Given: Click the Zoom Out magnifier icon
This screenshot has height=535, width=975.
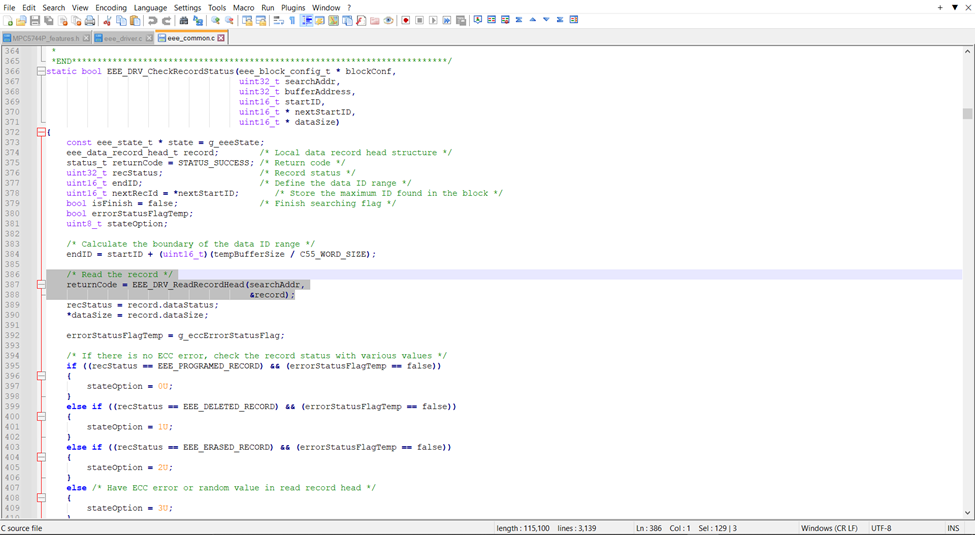Looking at the screenshot, I should [x=229, y=21].
